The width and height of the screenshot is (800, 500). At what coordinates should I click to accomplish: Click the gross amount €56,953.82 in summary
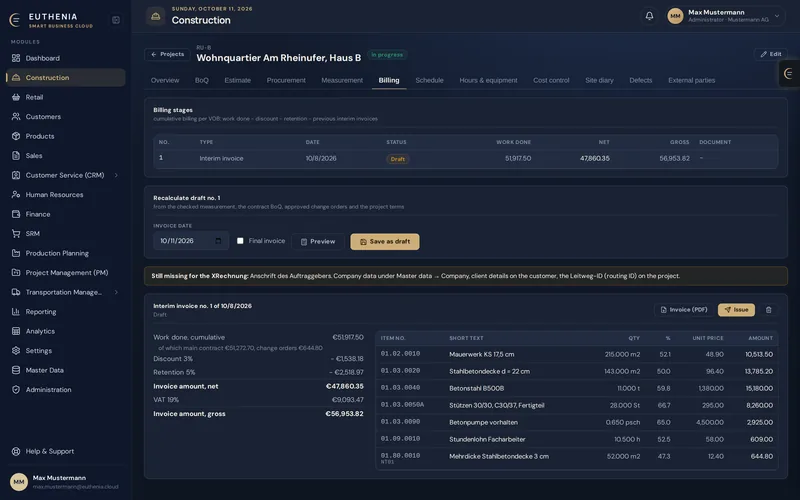344,414
